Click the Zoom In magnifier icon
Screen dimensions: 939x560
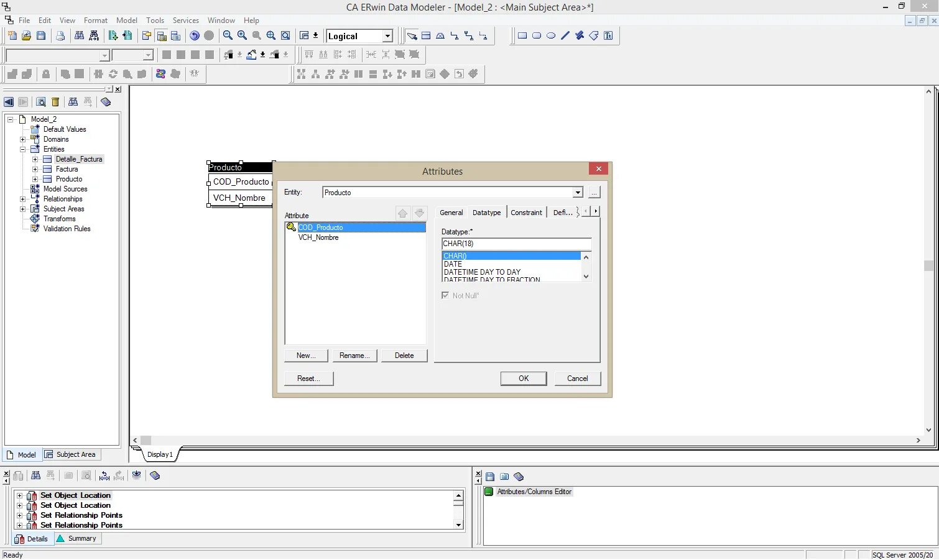(242, 35)
